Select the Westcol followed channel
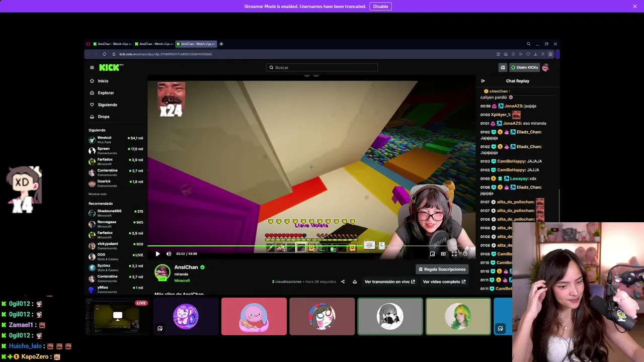This screenshot has width=644, height=362. 116,140
